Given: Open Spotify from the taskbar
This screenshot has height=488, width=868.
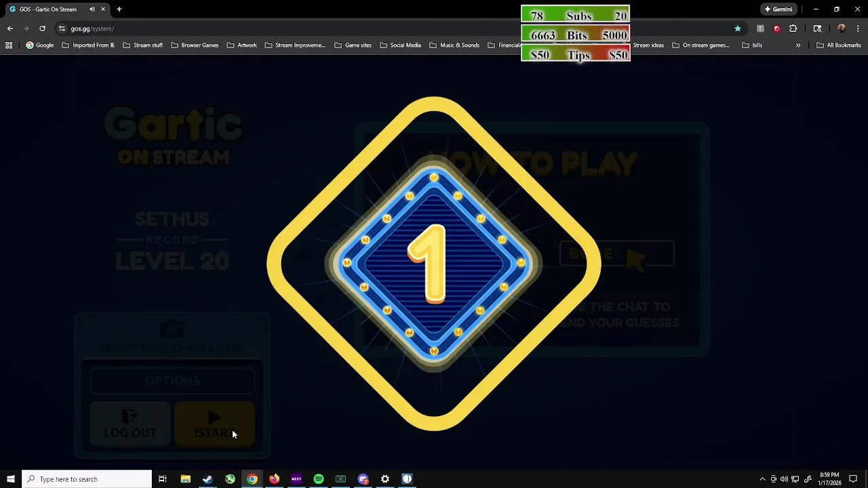Looking at the screenshot, I should (x=319, y=479).
